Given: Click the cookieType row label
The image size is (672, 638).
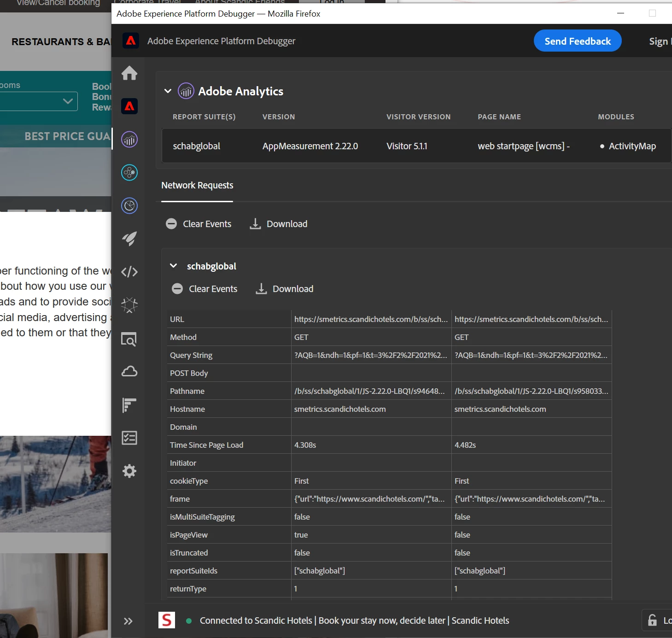Looking at the screenshot, I should (x=189, y=481).
